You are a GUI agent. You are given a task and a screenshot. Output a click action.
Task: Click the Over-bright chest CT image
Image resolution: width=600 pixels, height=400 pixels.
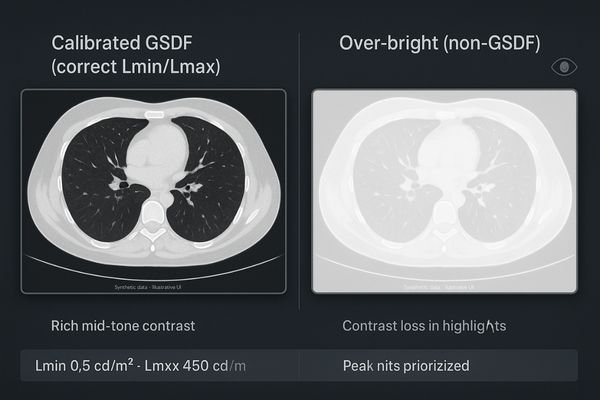click(445, 192)
